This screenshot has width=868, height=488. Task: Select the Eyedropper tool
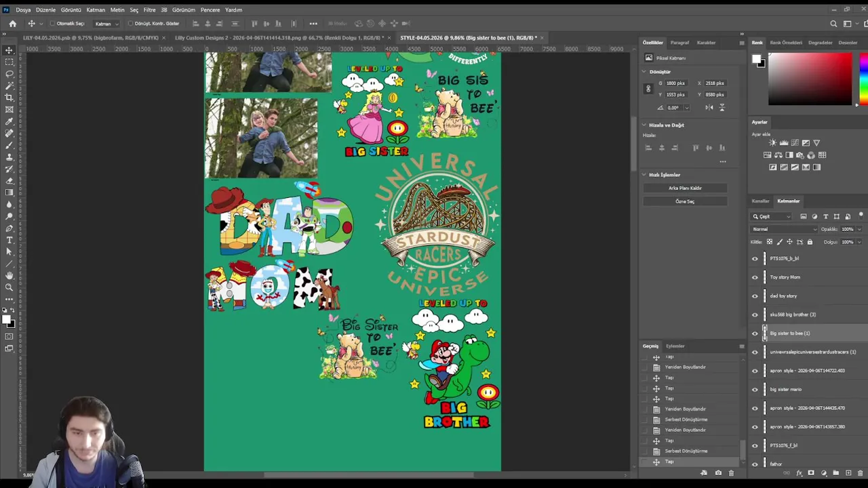[9, 121]
